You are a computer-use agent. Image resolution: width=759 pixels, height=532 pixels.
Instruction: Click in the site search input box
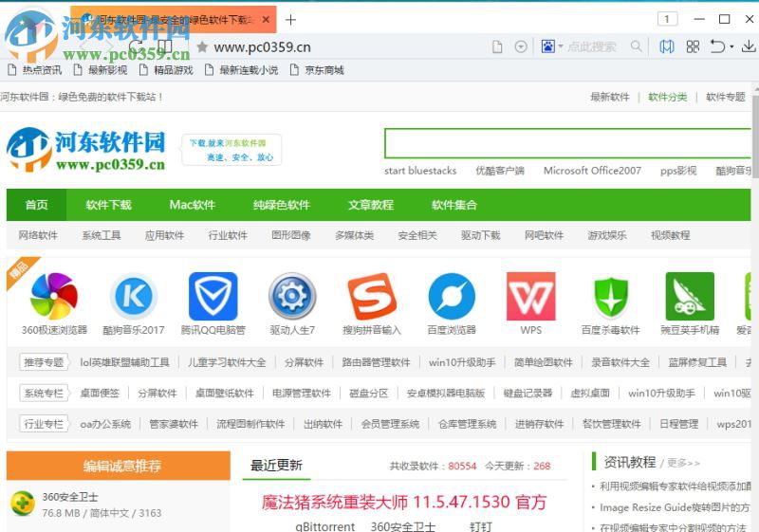click(x=567, y=143)
